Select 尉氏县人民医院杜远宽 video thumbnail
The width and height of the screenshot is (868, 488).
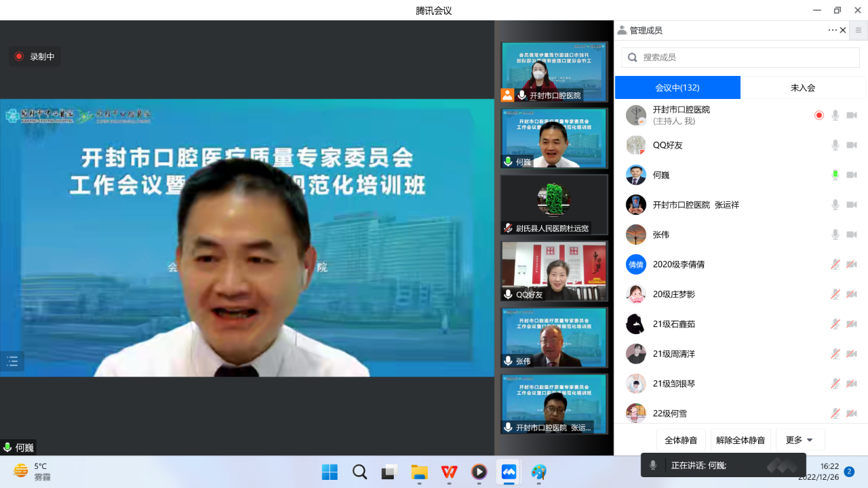(x=554, y=205)
